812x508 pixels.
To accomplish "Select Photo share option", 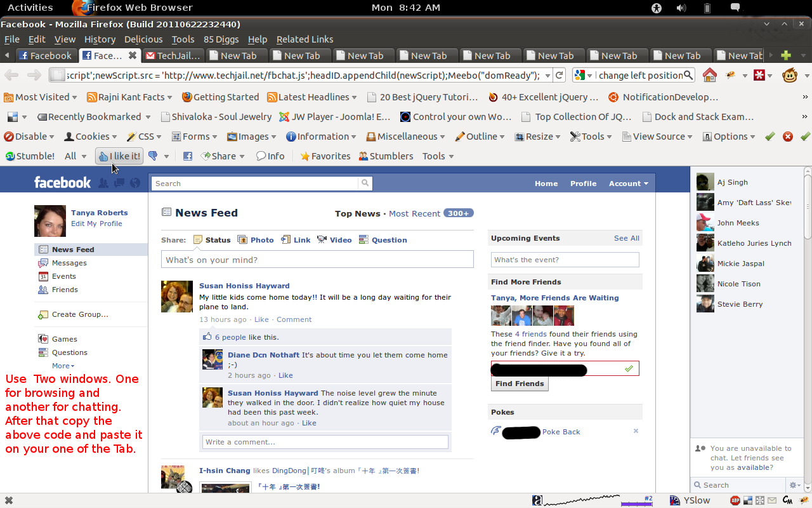I will click(256, 240).
